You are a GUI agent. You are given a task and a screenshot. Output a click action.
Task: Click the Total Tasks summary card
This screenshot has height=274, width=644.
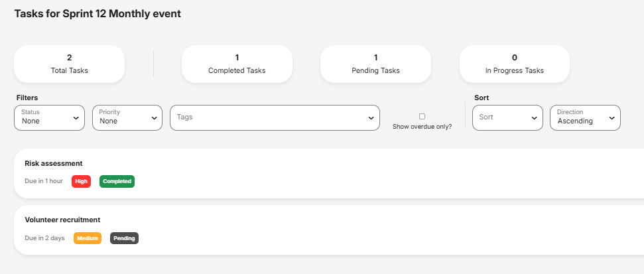(x=69, y=64)
